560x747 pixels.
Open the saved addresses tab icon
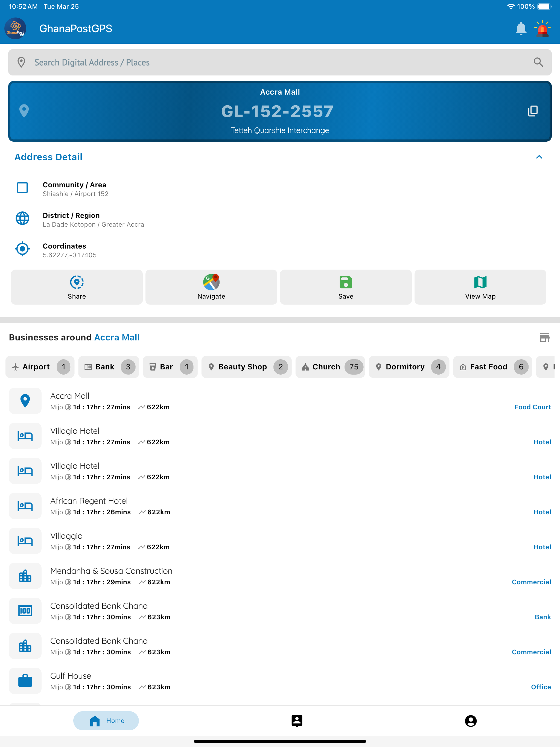click(297, 721)
